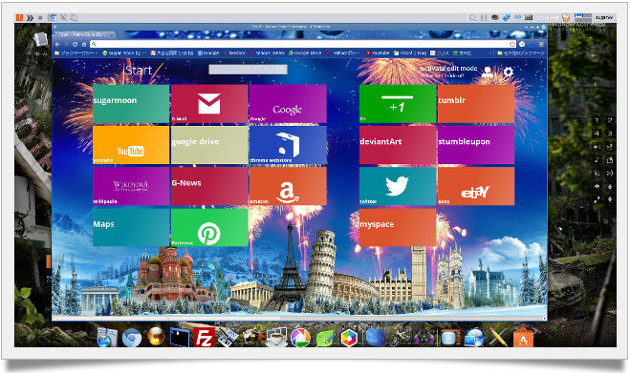Open the YouTube tile
This screenshot has height=373, width=630.
pos(131,145)
